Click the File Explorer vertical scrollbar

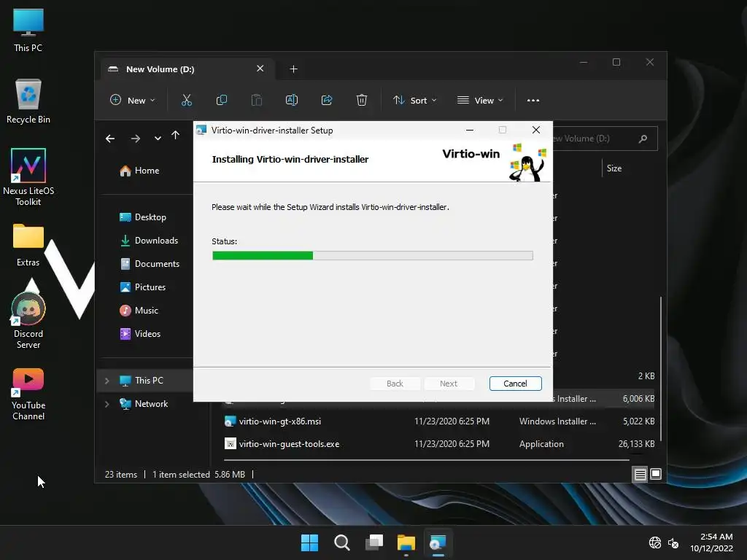click(661, 368)
